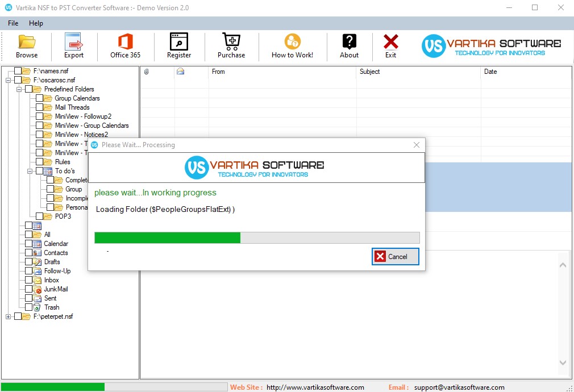The height and width of the screenshot is (392, 574).
Task: Check the Rules checkbox
Action: coord(40,162)
